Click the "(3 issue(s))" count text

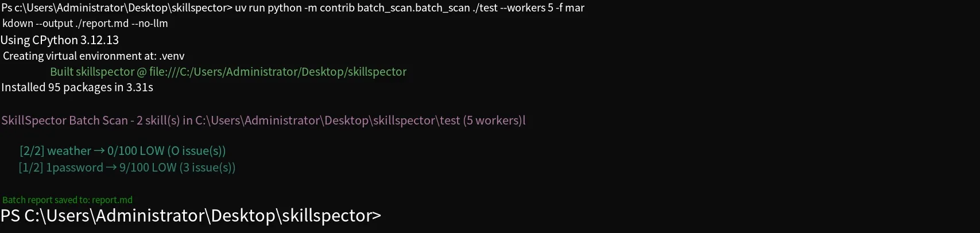click(207, 168)
